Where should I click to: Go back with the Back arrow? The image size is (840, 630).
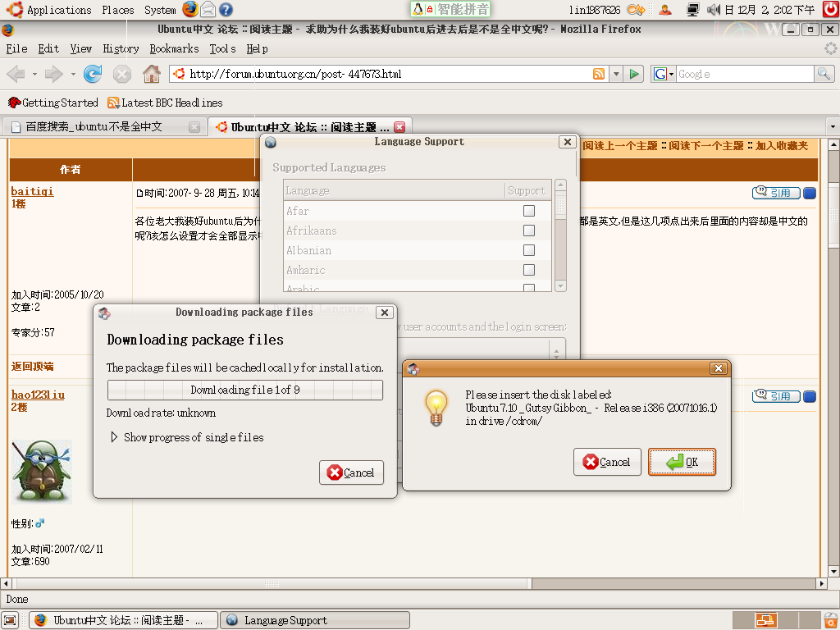16,74
